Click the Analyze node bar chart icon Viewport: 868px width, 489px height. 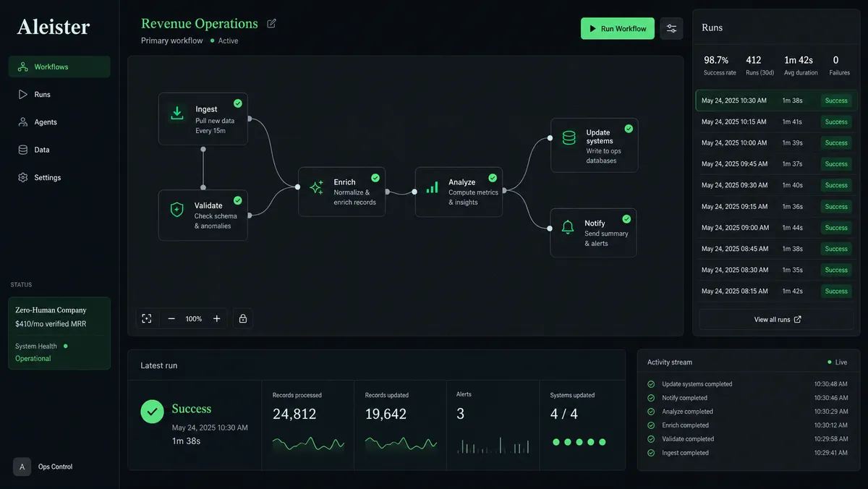click(432, 187)
